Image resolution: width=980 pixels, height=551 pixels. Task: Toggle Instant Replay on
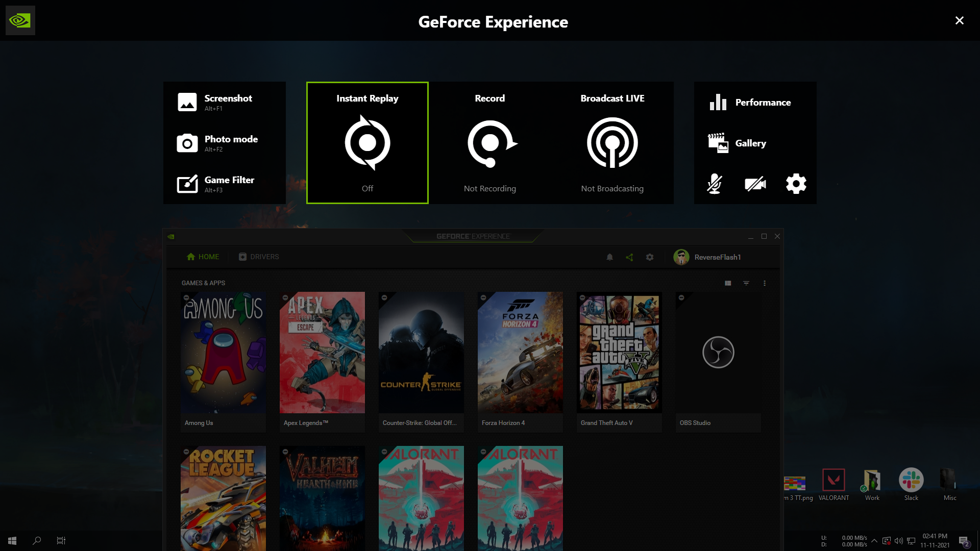point(367,142)
